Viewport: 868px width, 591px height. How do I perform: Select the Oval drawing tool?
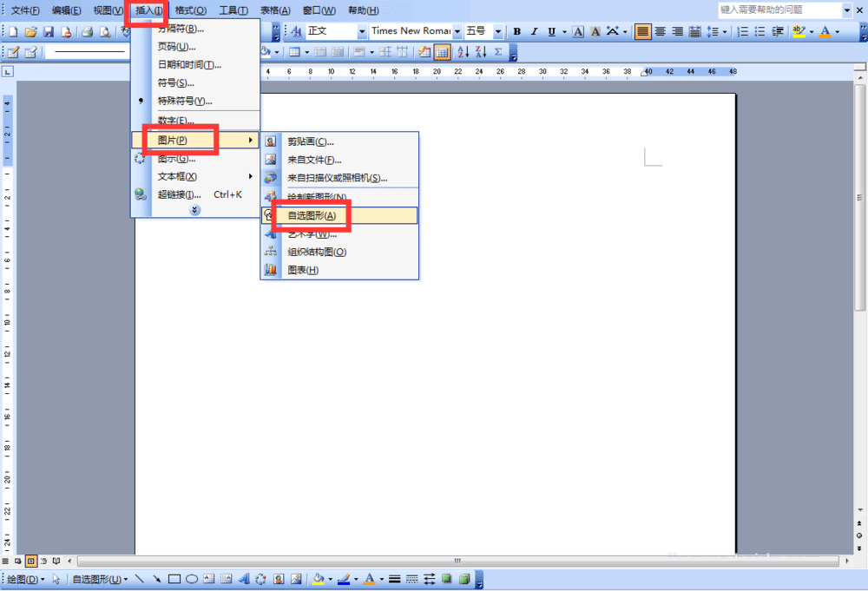coord(192,579)
